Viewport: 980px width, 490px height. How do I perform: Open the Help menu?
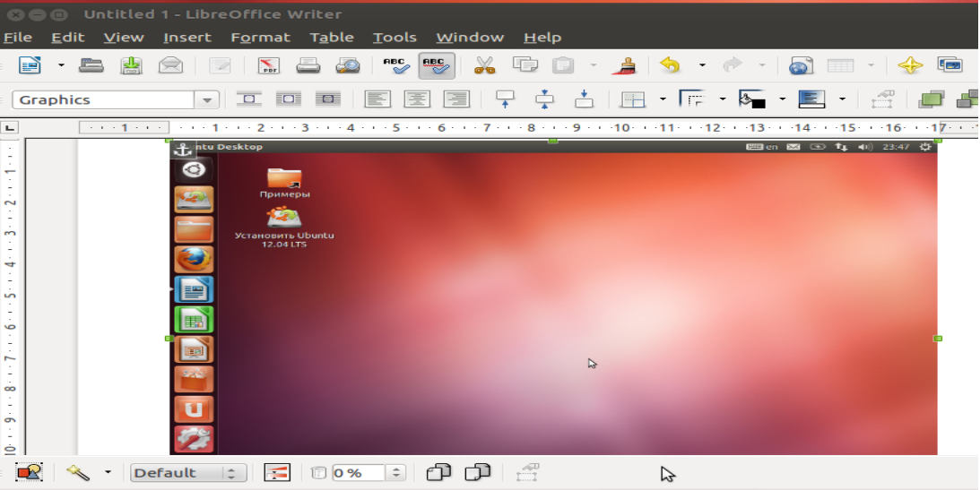coord(542,38)
